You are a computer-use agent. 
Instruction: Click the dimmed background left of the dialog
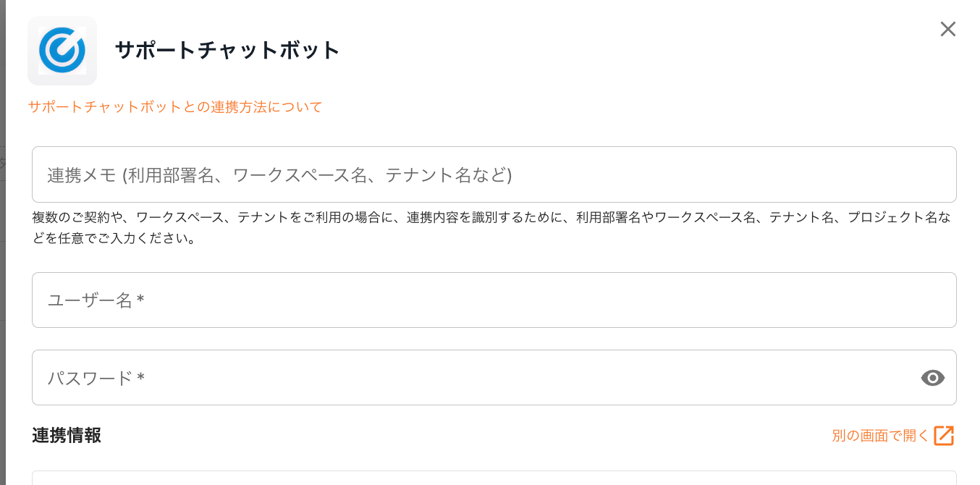2,290
